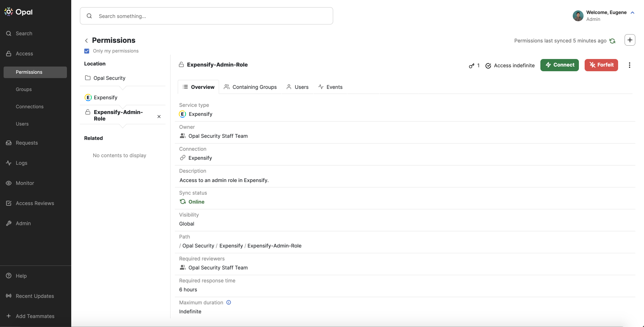Open Recent Updates in the sidebar
The image size is (644, 327).
click(35, 296)
